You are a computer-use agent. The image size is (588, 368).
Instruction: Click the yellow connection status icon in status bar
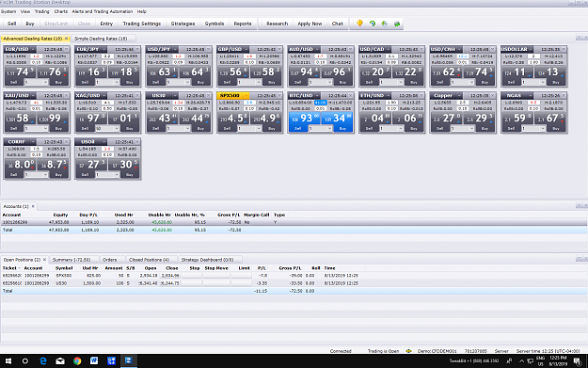coord(408,351)
